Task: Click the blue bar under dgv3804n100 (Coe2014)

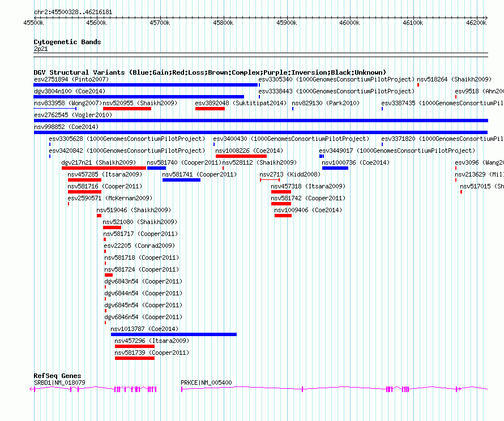Action: tap(139, 97)
